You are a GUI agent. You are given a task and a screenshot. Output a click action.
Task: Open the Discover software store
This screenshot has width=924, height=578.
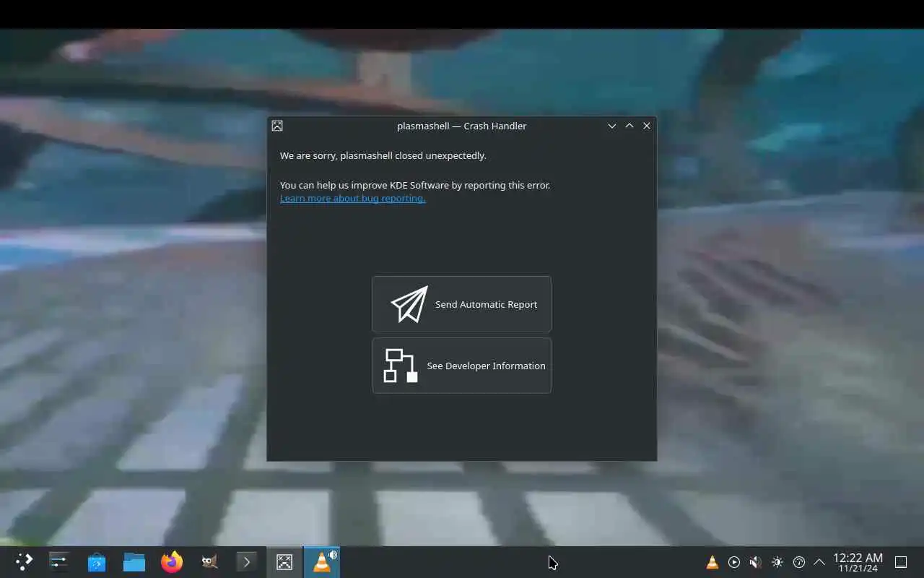click(x=97, y=562)
